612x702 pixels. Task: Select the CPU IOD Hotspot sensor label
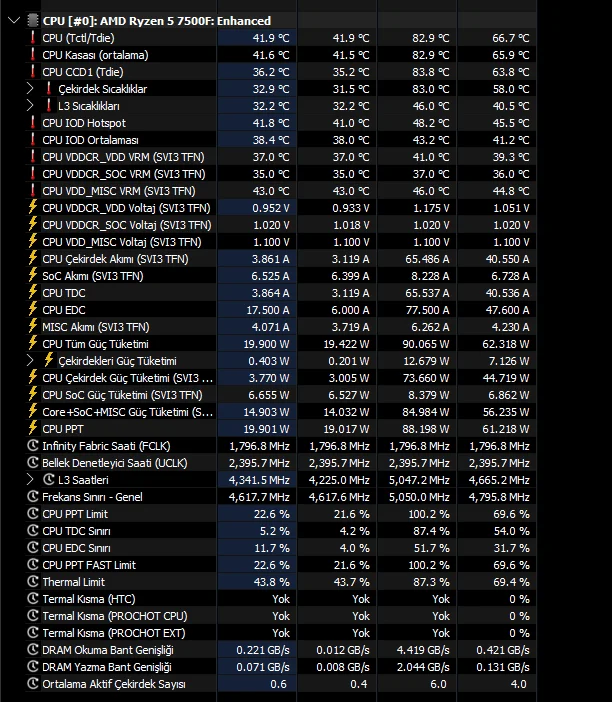click(x=84, y=123)
